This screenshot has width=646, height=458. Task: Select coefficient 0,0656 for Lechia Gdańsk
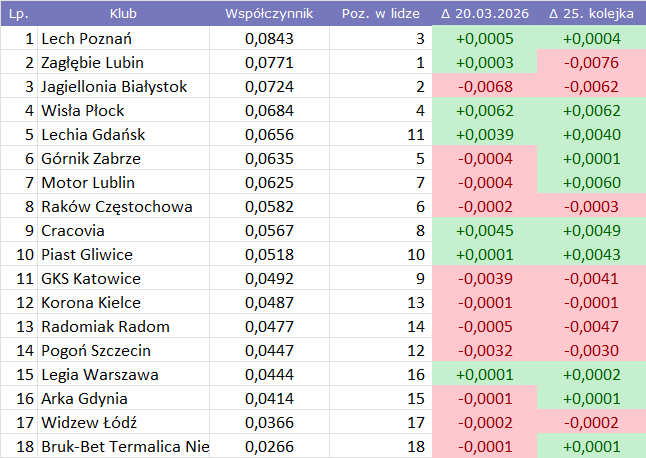tap(269, 135)
